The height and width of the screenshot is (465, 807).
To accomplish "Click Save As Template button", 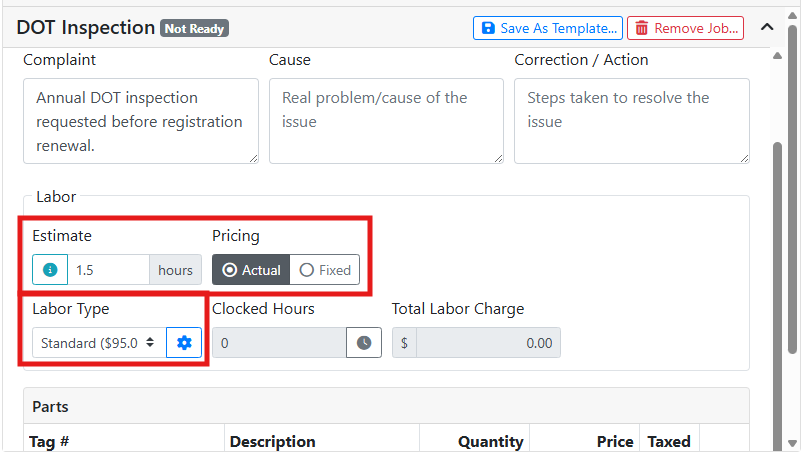I will [x=548, y=28].
